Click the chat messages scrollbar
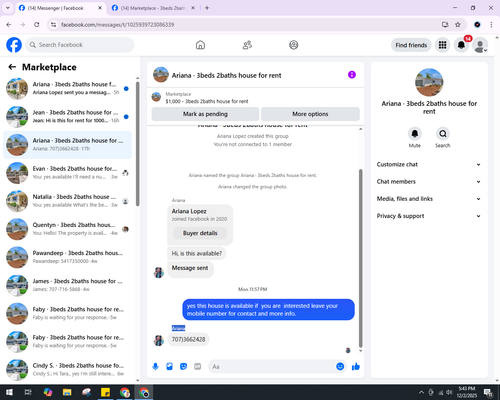500x400 pixels. (x=360, y=258)
